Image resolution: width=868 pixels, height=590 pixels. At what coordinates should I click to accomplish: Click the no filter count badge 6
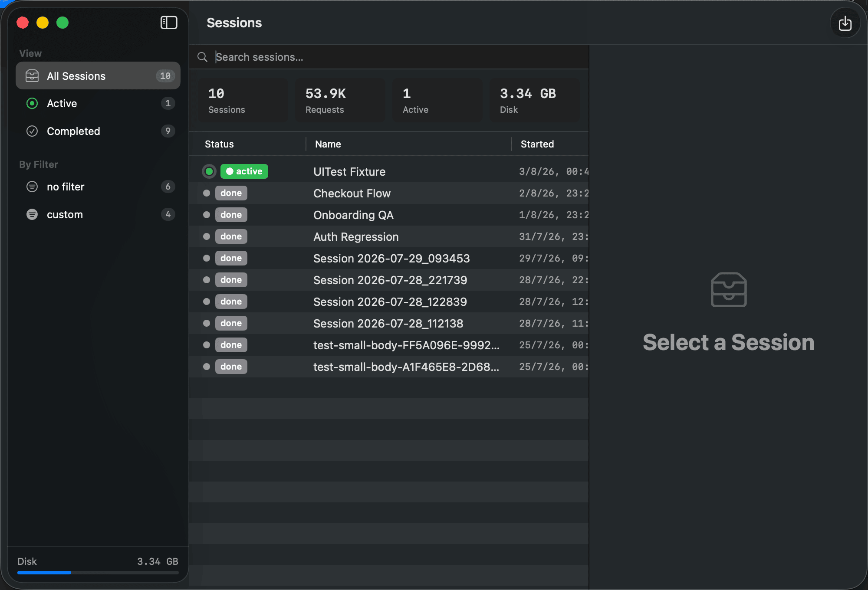coord(168,187)
